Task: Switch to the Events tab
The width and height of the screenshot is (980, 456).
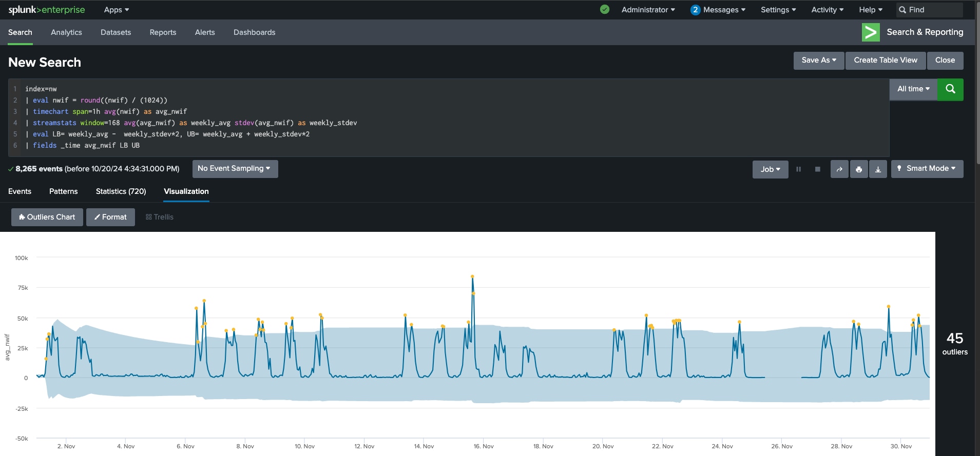Action: (20, 191)
